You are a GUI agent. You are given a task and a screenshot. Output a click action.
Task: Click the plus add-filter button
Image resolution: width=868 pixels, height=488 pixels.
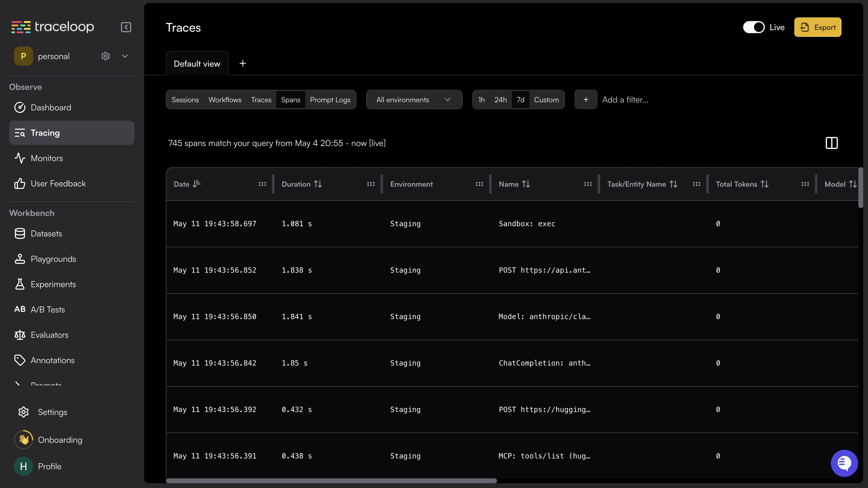pos(586,100)
